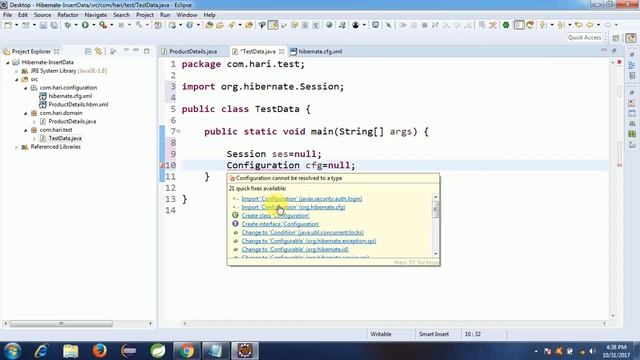Click the New Java Package icon
Image resolution: width=640 pixels, height=360 pixels.
click(172, 25)
